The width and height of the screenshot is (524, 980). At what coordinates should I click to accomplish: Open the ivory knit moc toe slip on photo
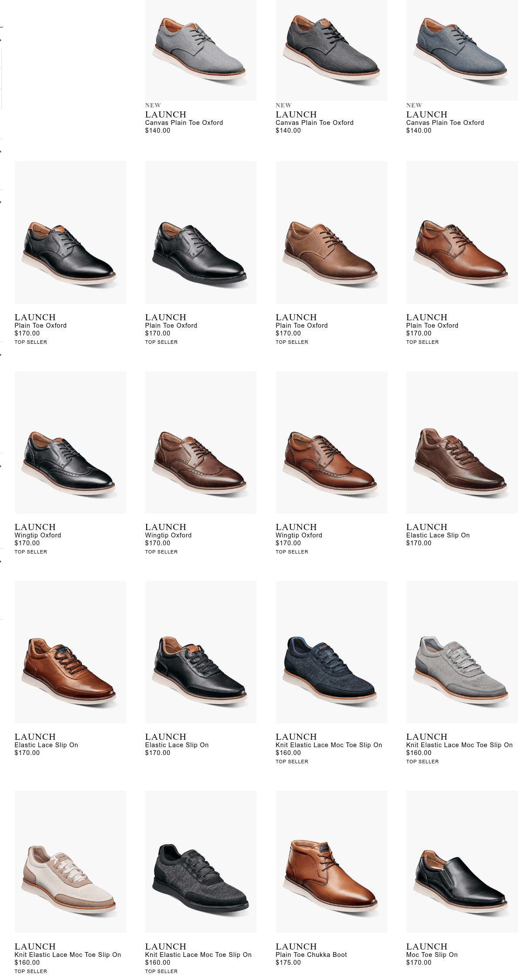coord(70,862)
